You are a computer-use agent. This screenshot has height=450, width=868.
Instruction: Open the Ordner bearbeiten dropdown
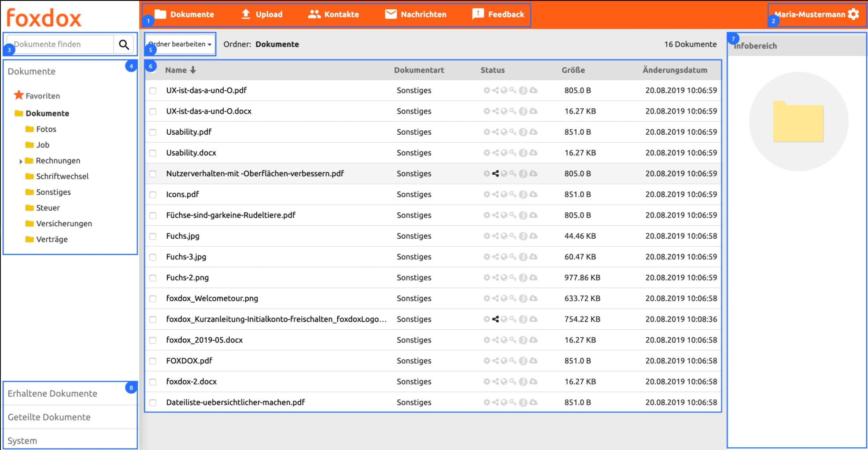tap(180, 44)
